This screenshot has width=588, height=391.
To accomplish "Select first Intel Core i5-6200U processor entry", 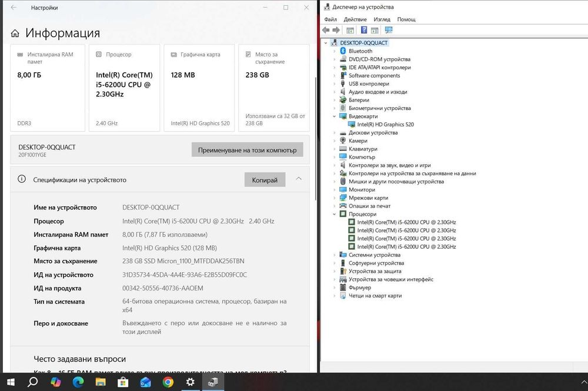I will (x=406, y=222).
